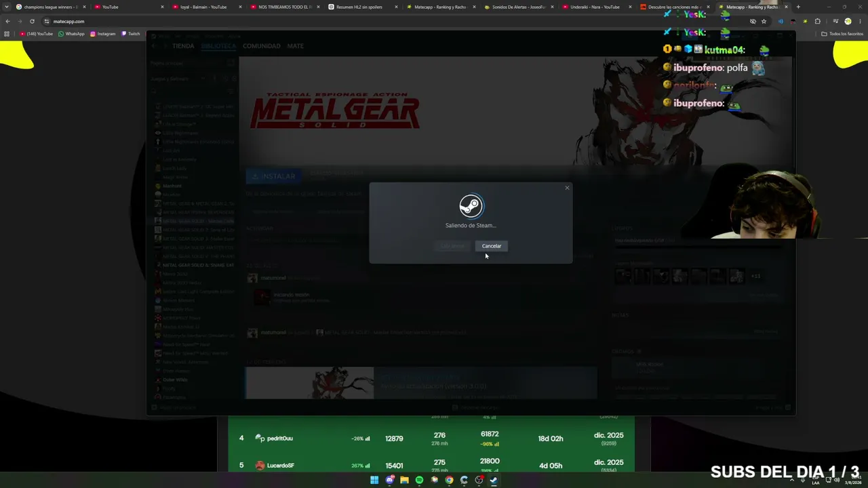Click the Steam back navigation arrow
The width and height of the screenshot is (868, 488).
(154, 46)
